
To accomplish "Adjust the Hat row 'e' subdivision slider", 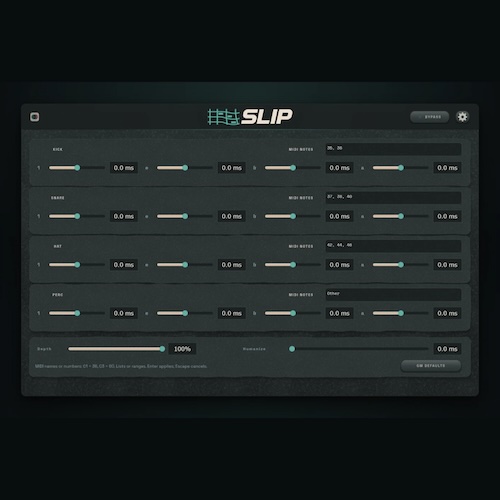I will [185, 265].
